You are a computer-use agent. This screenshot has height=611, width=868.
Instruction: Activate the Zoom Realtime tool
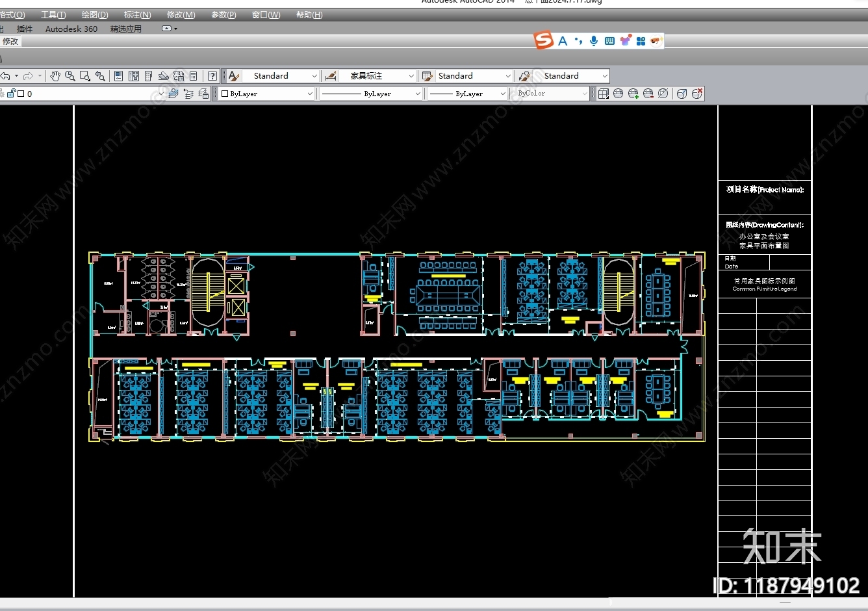click(x=70, y=76)
